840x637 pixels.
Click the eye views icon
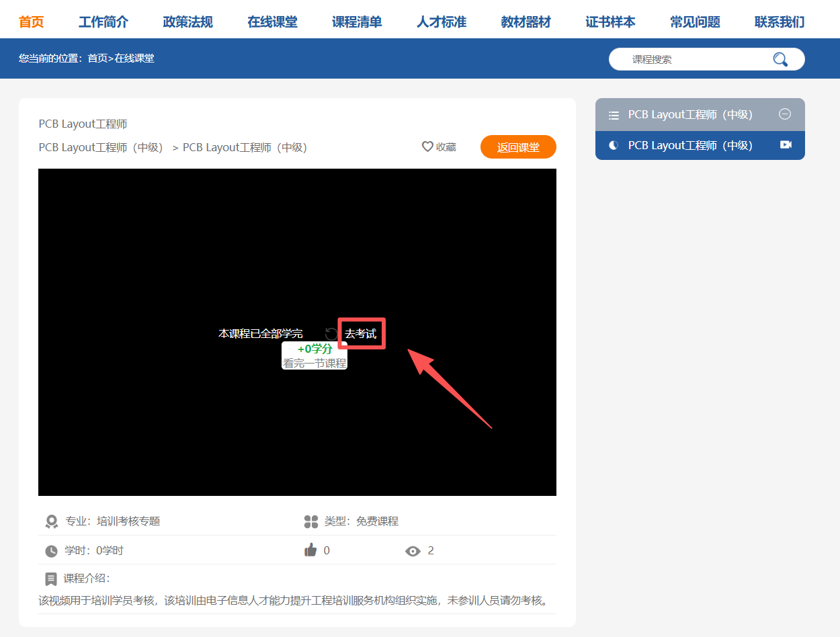click(x=413, y=551)
